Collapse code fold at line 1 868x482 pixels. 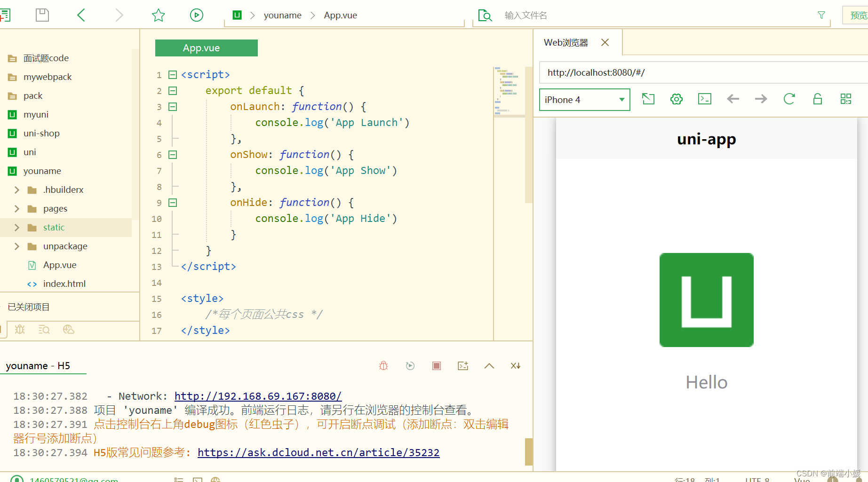pos(173,75)
